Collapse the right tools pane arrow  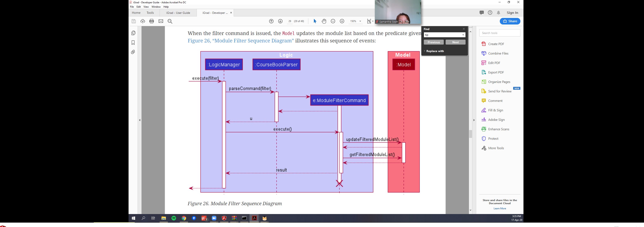[474, 120]
